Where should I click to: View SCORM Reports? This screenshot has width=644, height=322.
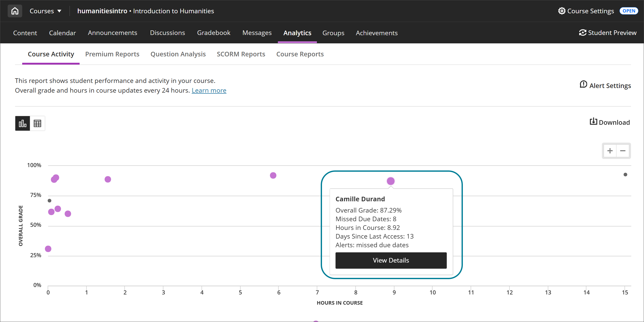click(x=241, y=54)
